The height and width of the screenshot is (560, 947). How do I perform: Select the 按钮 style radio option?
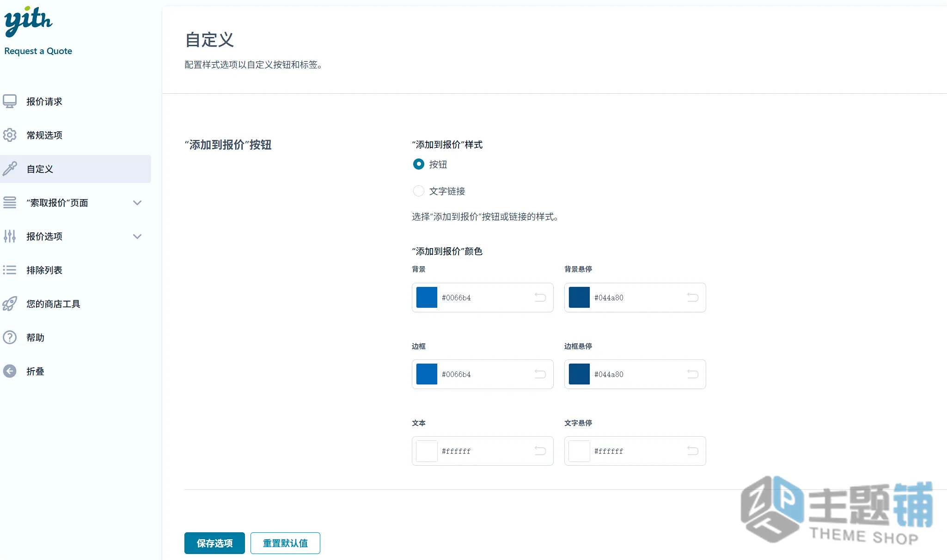click(x=418, y=164)
